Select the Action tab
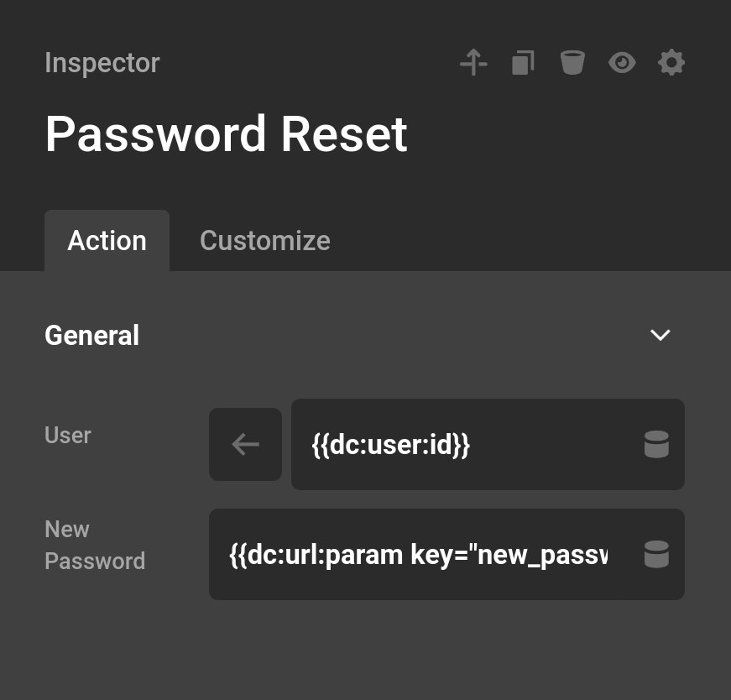 coord(107,241)
